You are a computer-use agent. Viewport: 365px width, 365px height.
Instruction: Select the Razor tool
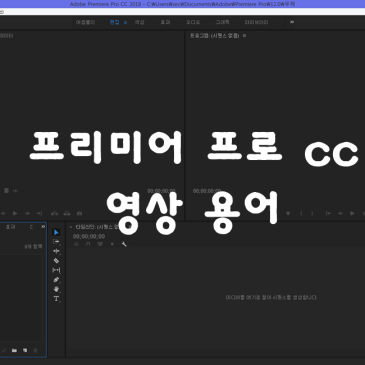tap(56, 261)
